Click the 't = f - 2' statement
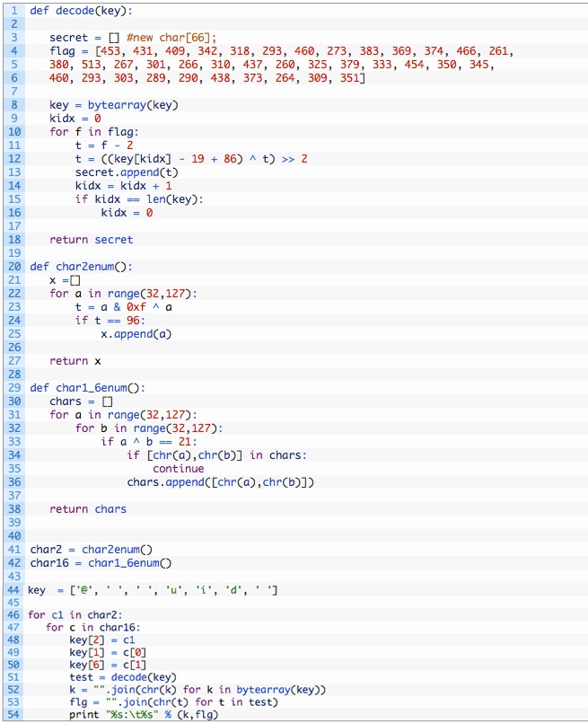Image resolution: width=588 pixels, height=723 pixels. (104, 145)
